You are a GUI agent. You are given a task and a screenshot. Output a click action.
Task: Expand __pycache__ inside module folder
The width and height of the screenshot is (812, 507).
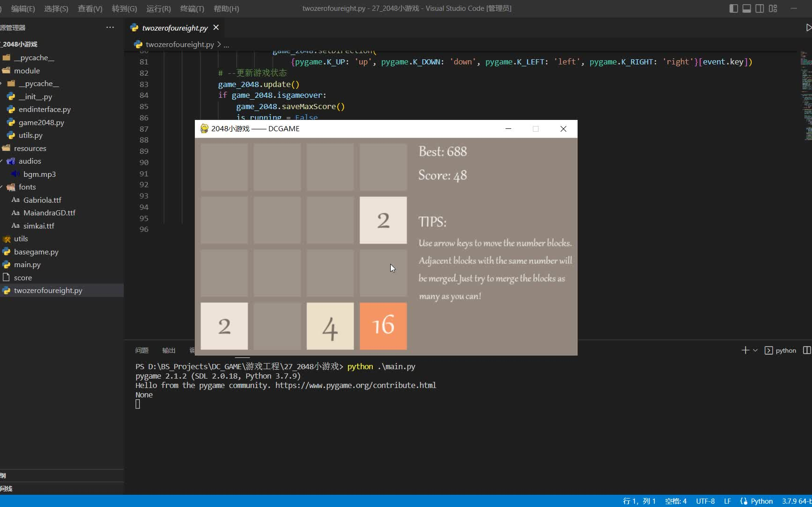39,83
